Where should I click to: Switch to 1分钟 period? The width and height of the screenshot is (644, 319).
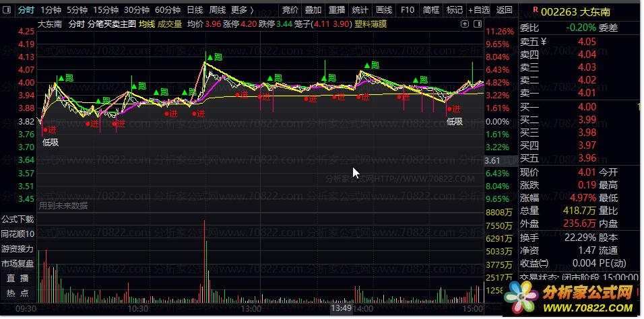(x=50, y=10)
